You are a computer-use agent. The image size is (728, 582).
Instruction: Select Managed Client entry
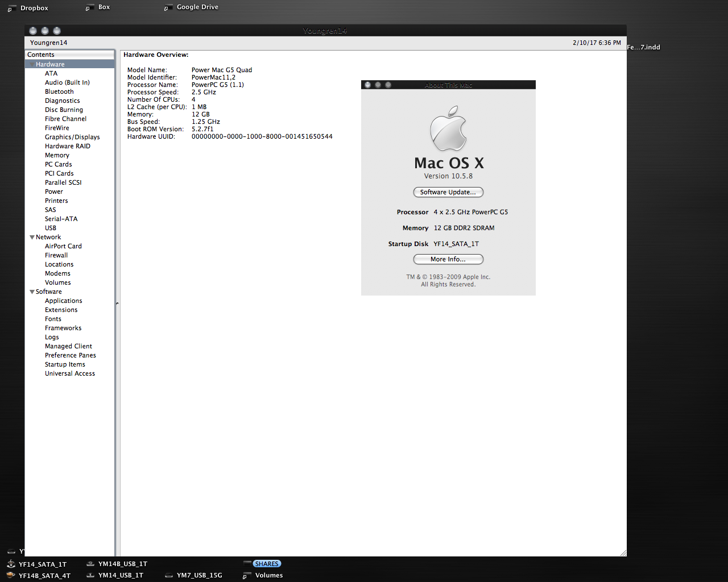coord(68,346)
